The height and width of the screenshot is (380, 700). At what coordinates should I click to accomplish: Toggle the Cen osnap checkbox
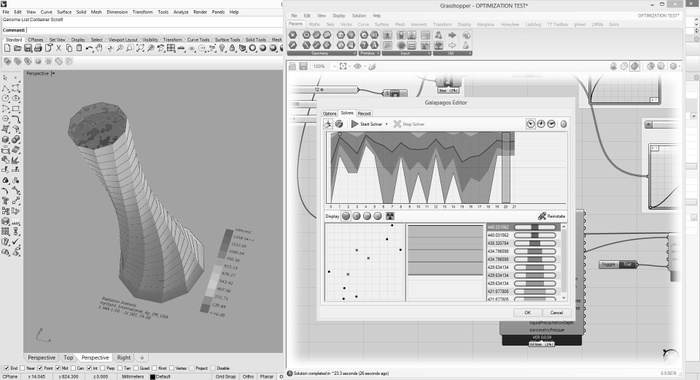coord(73,368)
